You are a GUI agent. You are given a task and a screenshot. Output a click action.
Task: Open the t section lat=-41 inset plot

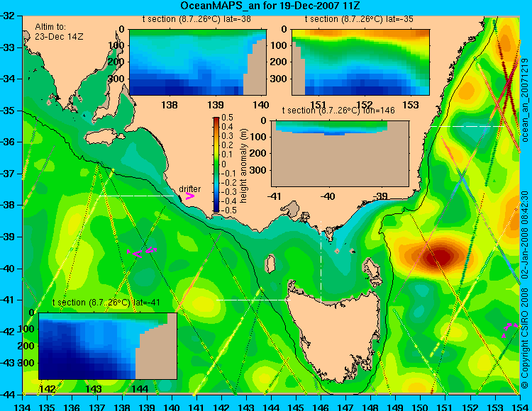click(x=108, y=346)
